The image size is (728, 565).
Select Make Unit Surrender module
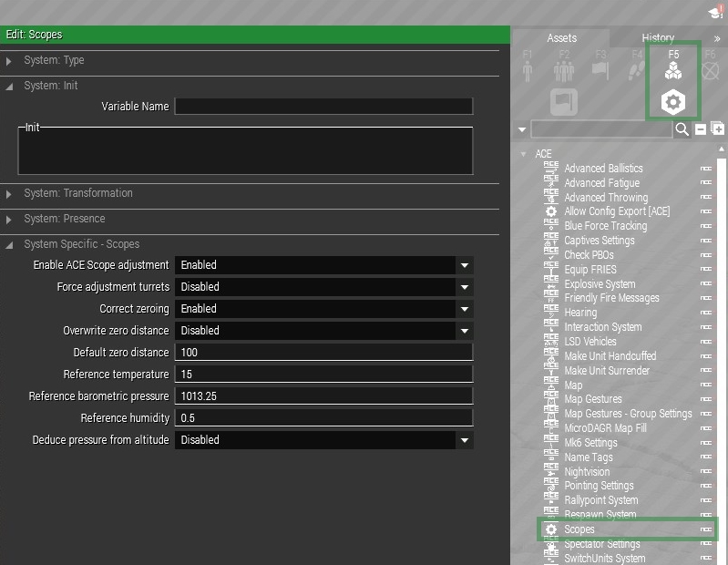click(x=607, y=371)
